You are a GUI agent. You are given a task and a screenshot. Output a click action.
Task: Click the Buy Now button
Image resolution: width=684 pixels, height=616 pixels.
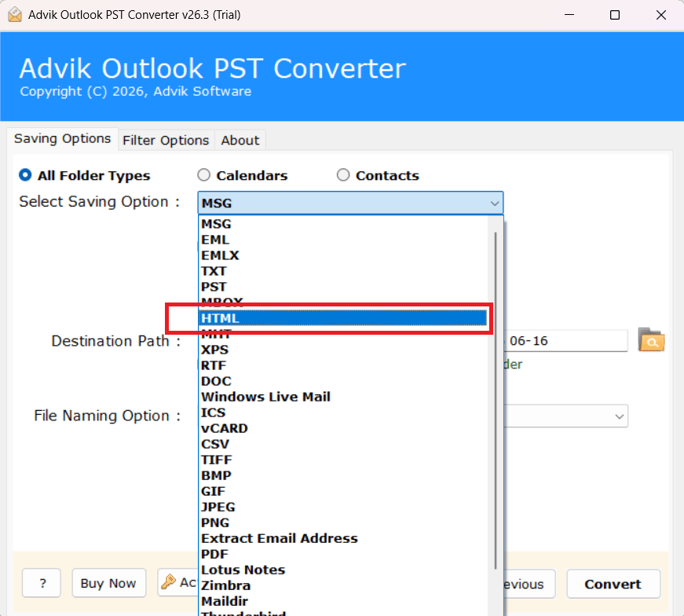(108, 583)
